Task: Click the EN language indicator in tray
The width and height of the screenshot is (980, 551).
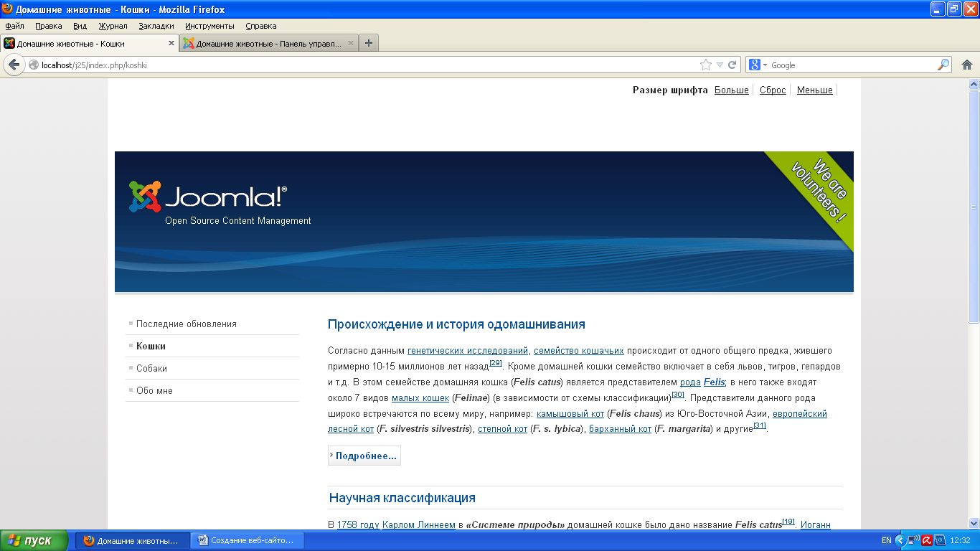Action: 886,540
